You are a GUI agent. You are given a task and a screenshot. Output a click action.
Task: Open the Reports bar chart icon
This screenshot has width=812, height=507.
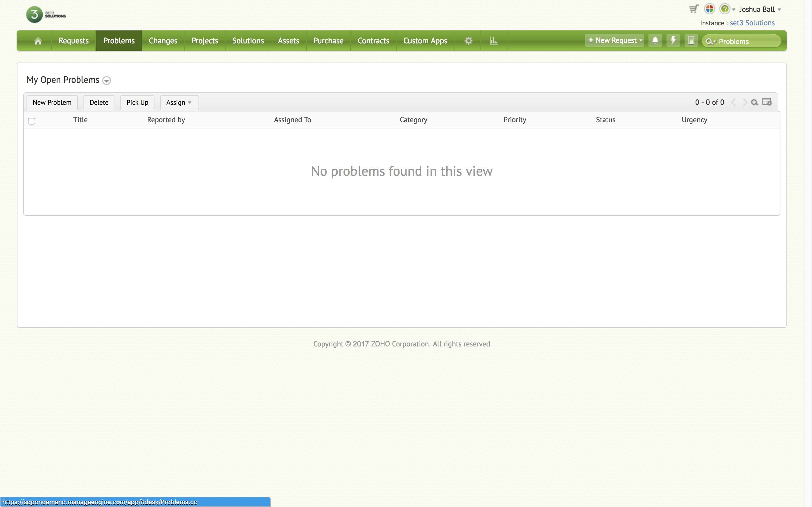[x=493, y=41]
